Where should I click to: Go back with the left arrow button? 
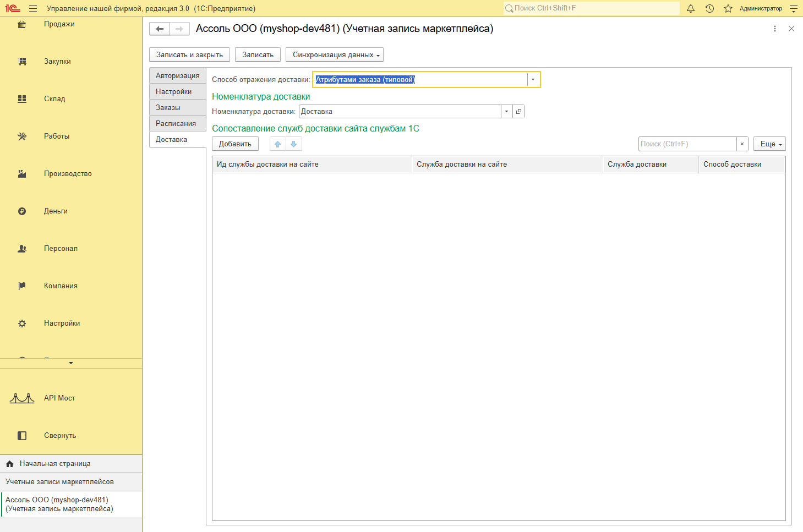(x=160, y=29)
